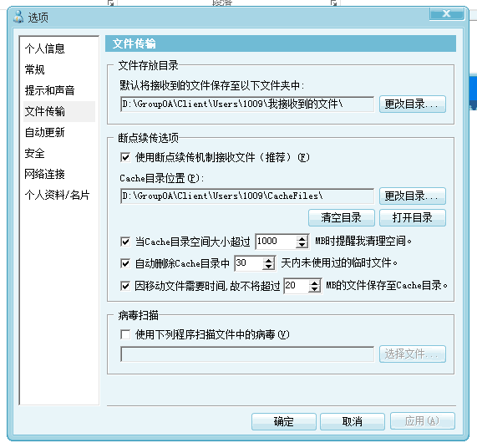The height and width of the screenshot is (448, 477).
Task: Confirm settings with 确定 button
Action: pos(284,421)
